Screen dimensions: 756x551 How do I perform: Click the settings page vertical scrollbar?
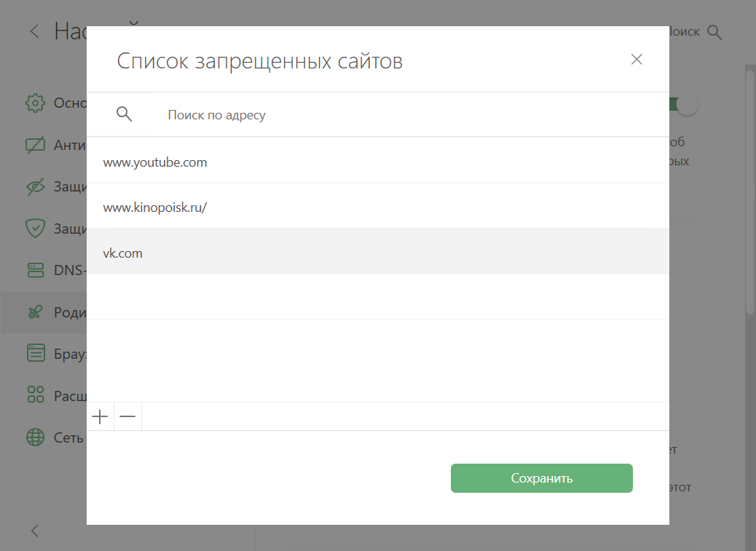[x=750, y=193]
